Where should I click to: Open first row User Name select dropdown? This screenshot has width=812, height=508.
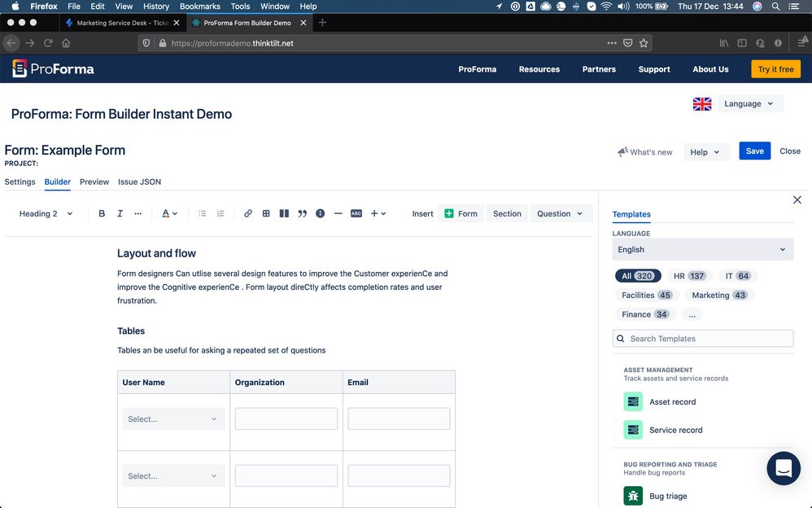[x=173, y=418]
